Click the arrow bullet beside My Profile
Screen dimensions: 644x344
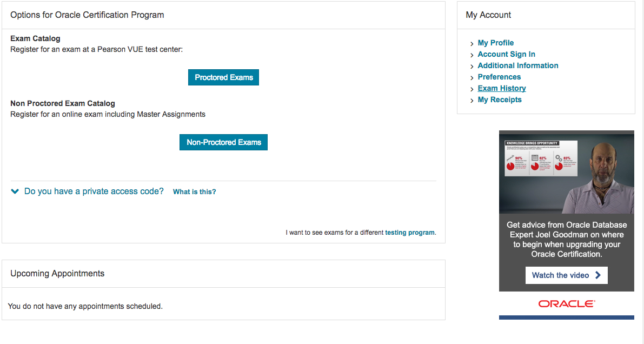click(472, 44)
